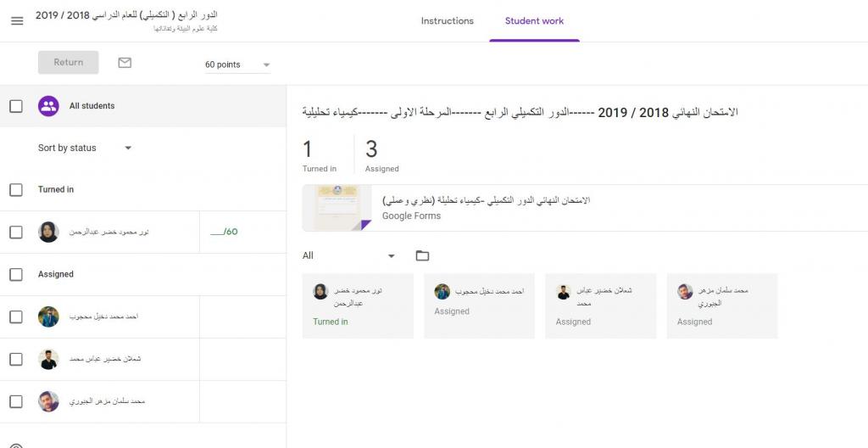Click the Turned in count number
868x448 pixels.
pyautogui.click(x=308, y=150)
